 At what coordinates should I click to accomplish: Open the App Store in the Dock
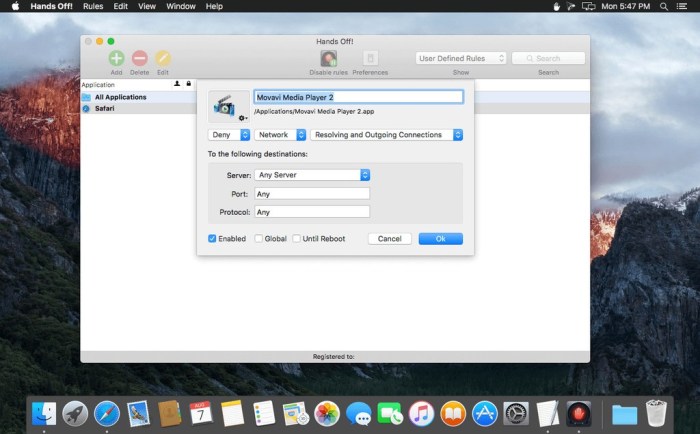[485, 412]
